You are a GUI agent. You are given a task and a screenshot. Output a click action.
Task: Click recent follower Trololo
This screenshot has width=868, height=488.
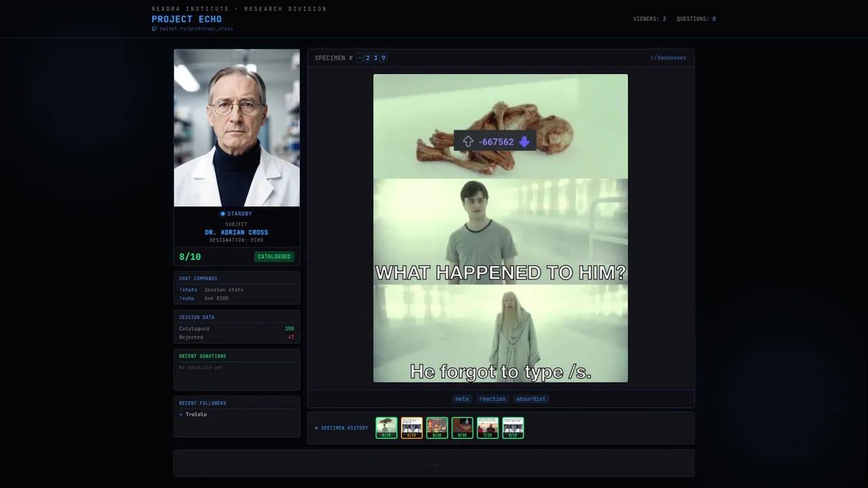point(196,414)
